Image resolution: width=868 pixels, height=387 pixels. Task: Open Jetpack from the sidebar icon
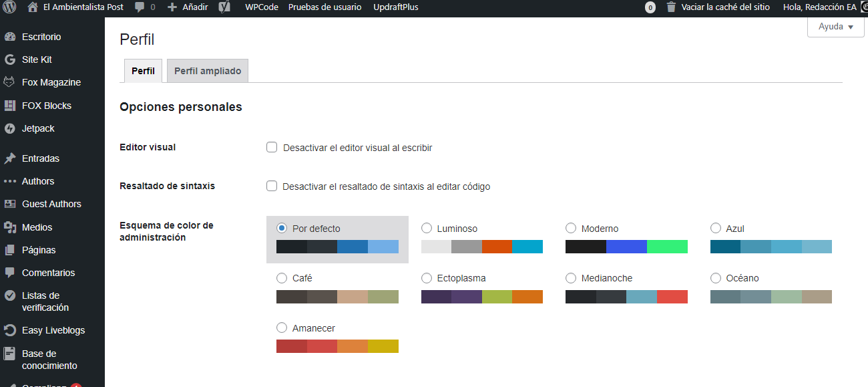pyautogui.click(x=10, y=128)
